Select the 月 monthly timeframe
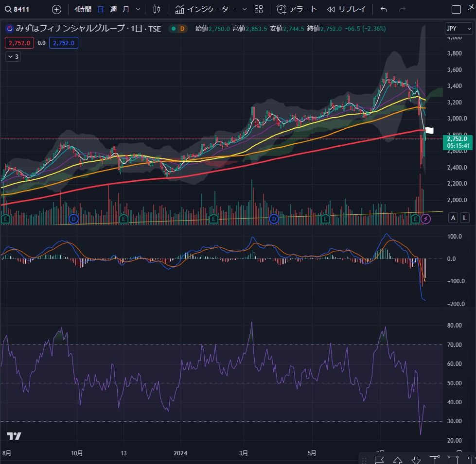Viewport: 476px width, 464px height. 125,9
